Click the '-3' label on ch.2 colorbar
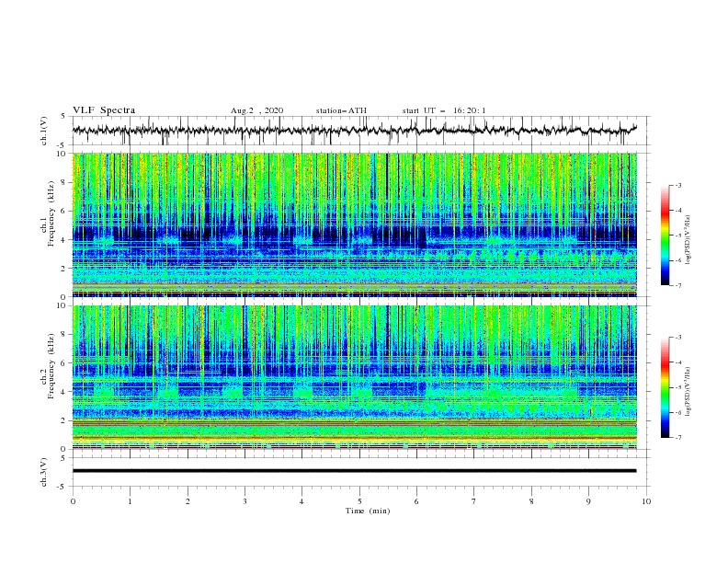This screenshot has height=563, width=728. point(677,338)
